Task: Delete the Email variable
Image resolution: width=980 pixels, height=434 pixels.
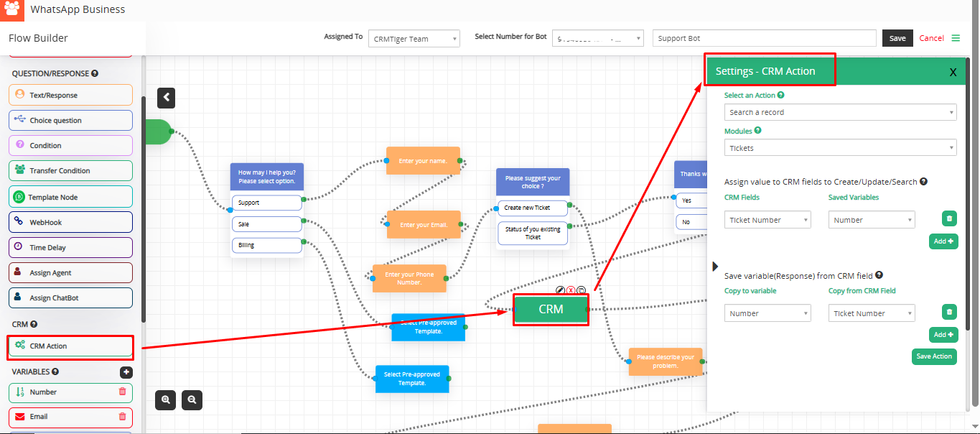Action: [x=122, y=416]
